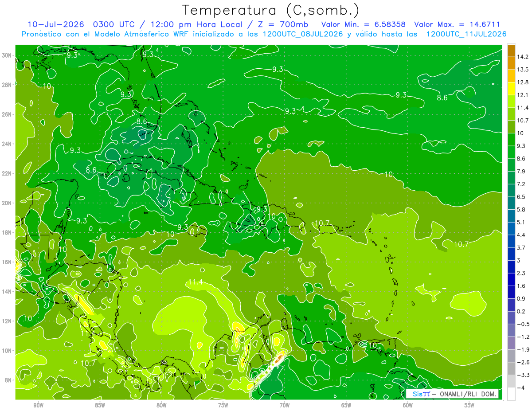Click the 22N latitude axis label

click(8, 173)
